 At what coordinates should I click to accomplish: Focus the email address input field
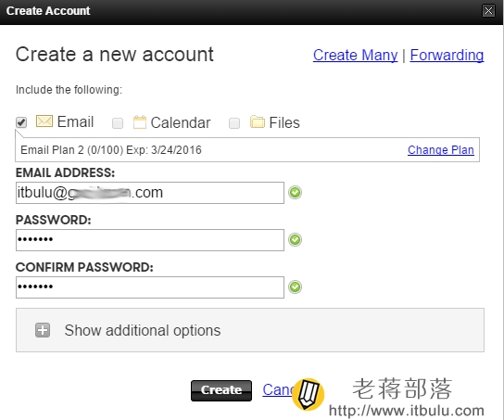tap(150, 193)
